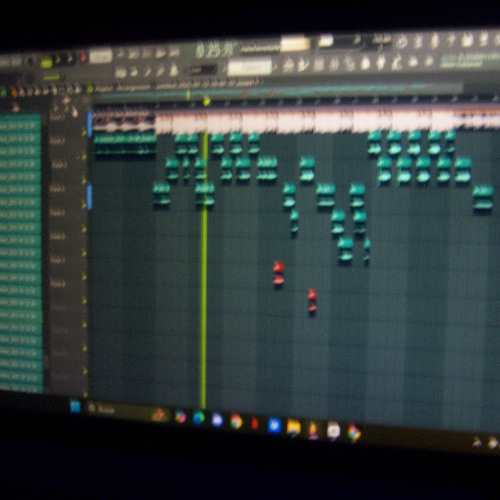
Task: Open the playlist options menu arrow
Action: pos(4,92)
